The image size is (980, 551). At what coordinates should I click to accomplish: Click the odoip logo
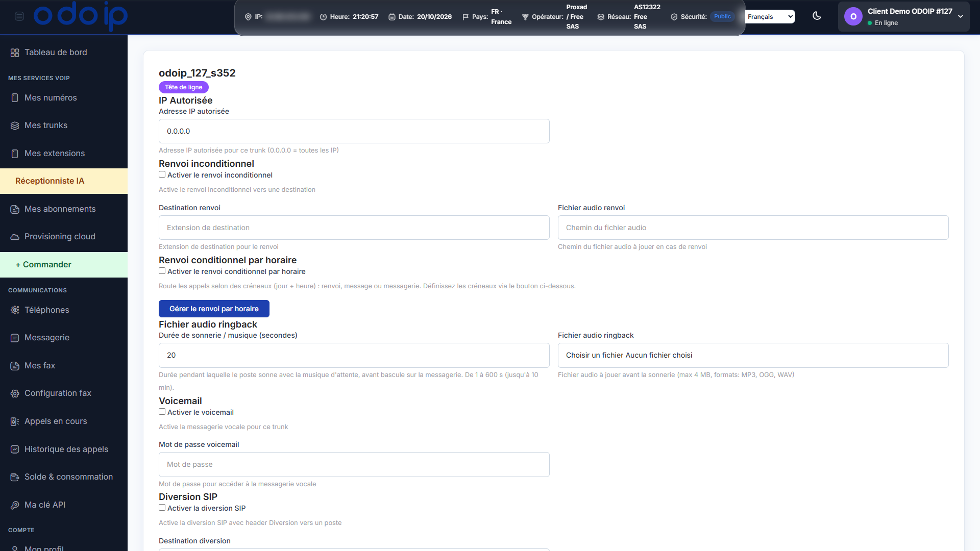point(81,16)
